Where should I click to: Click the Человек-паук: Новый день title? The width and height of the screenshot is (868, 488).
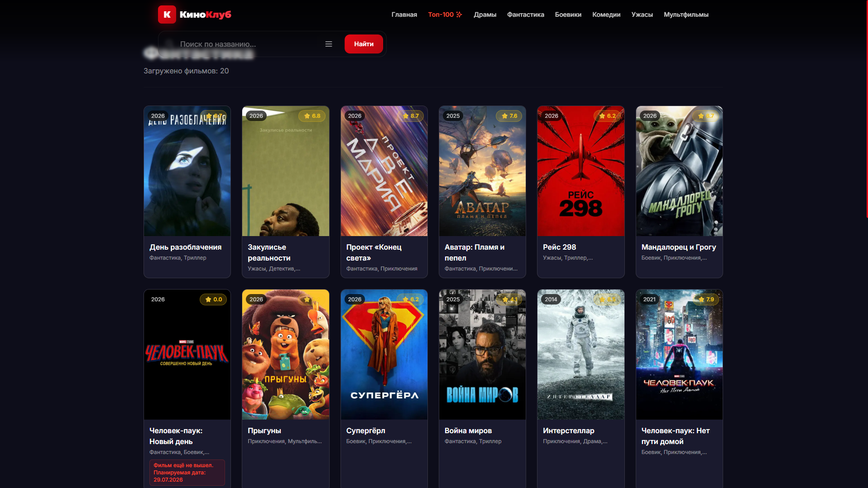176,436
